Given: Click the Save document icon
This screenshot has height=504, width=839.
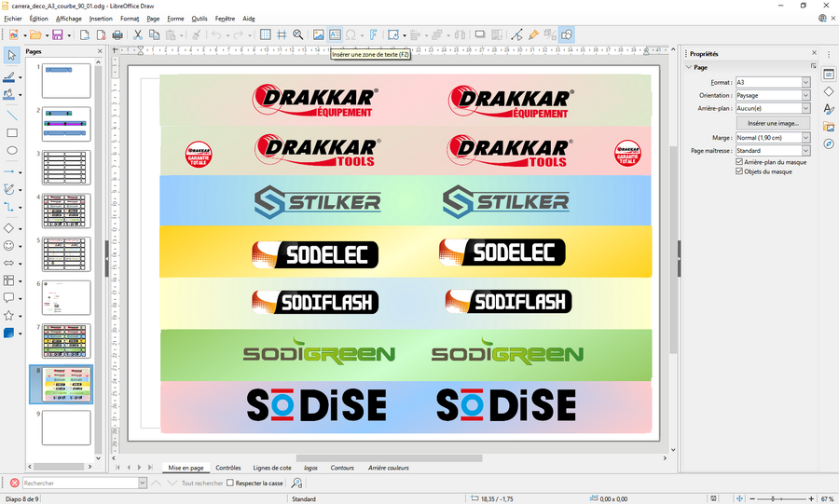Looking at the screenshot, I should click(57, 34).
